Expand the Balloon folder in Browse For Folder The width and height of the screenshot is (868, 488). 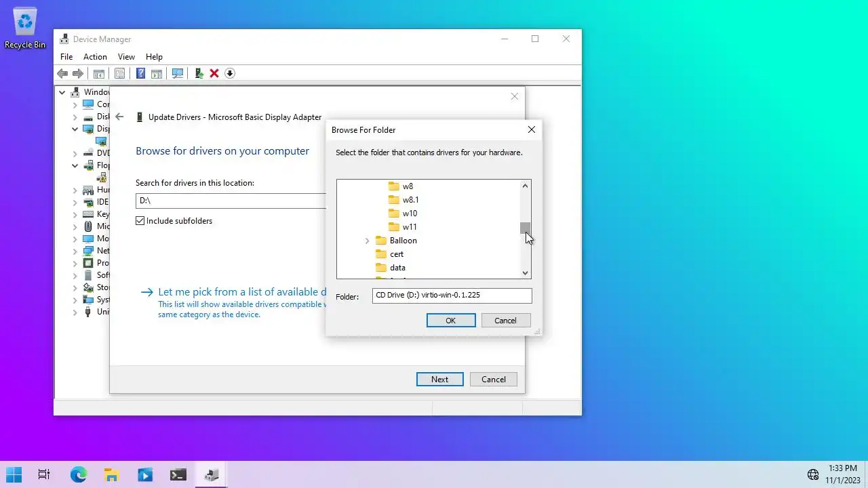tap(368, 241)
